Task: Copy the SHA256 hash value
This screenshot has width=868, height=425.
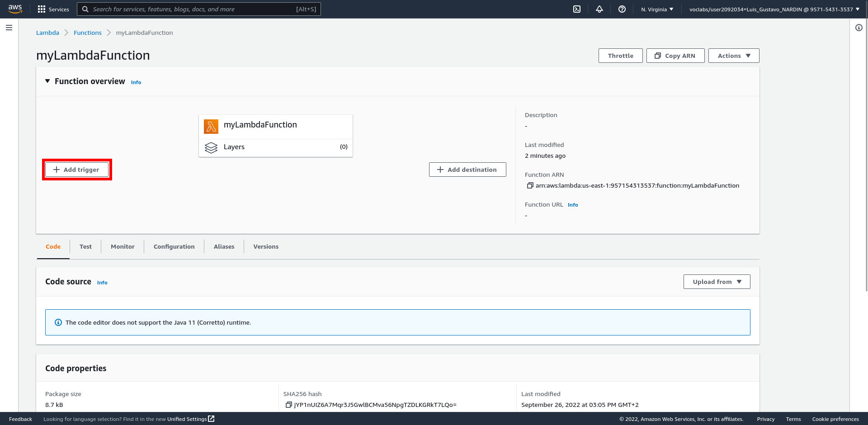Action: click(288, 405)
